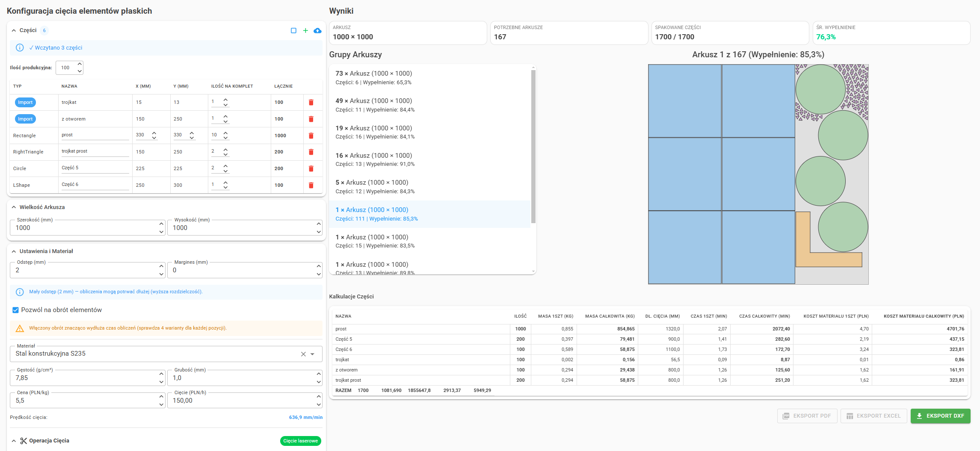Click the EKSPORT PDF button
The width and height of the screenshot is (980, 451).
pyautogui.click(x=807, y=416)
